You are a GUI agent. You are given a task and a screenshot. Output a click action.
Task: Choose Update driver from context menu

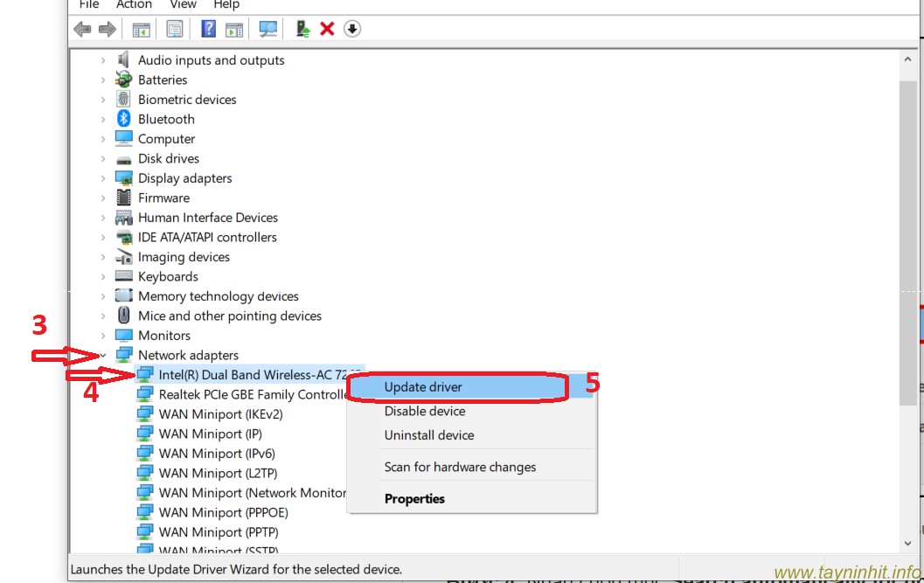(x=423, y=387)
